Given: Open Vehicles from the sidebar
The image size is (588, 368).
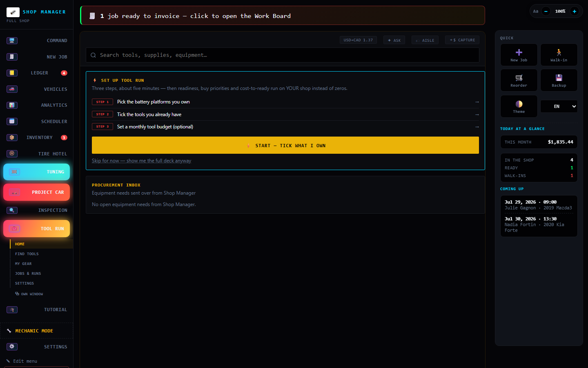Looking at the screenshot, I should 37,89.
